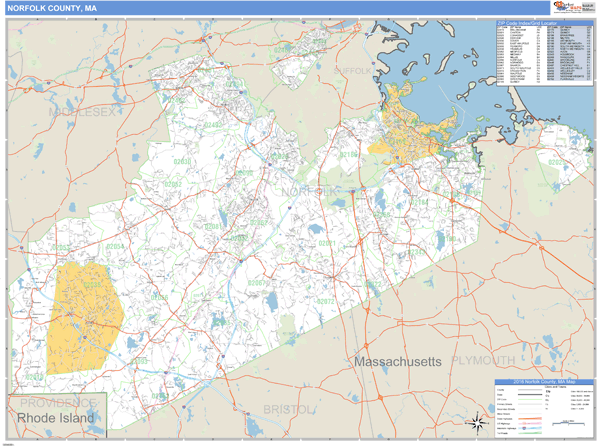Select the BRISTOL county label
This screenshot has height=446, width=600.
click(288, 410)
